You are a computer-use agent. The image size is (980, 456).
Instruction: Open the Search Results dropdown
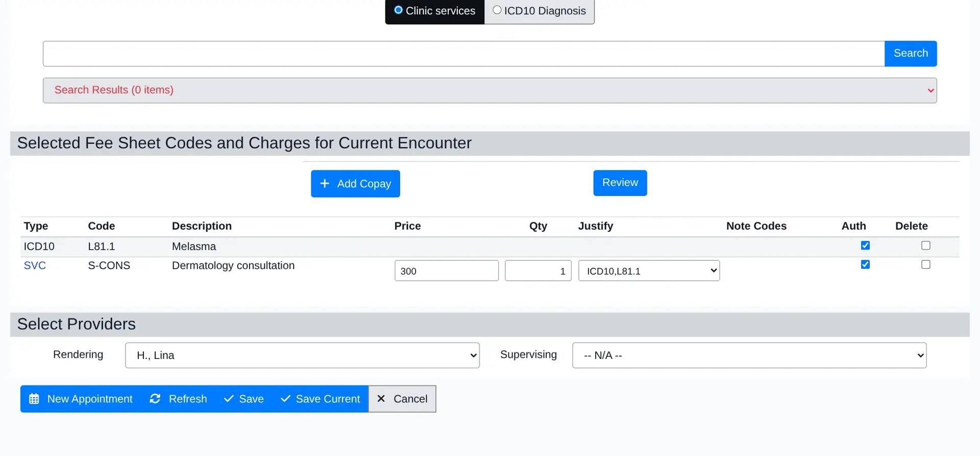click(x=490, y=90)
